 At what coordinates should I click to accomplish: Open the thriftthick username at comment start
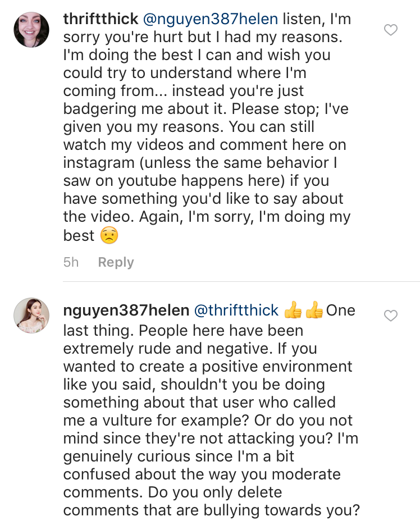tap(101, 19)
